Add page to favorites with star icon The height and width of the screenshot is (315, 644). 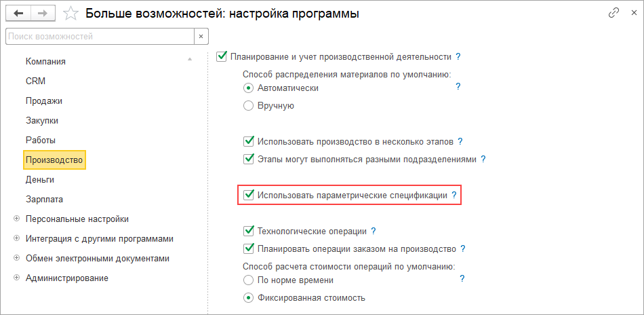point(68,14)
